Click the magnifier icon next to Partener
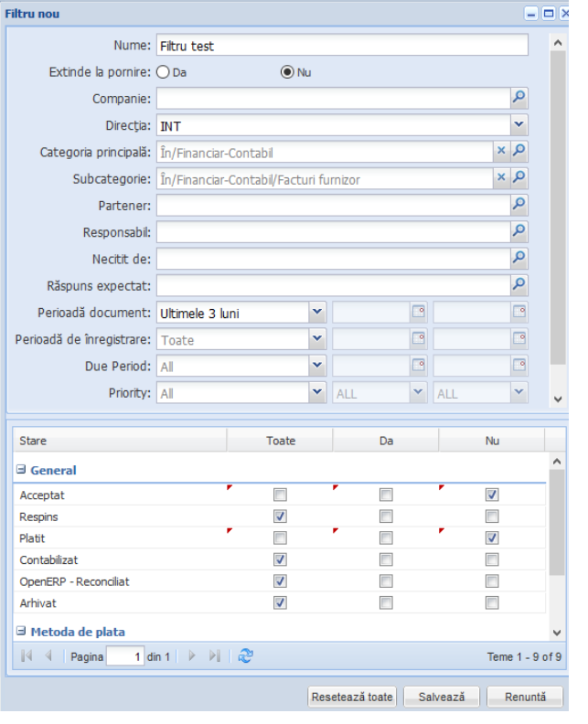 [519, 206]
